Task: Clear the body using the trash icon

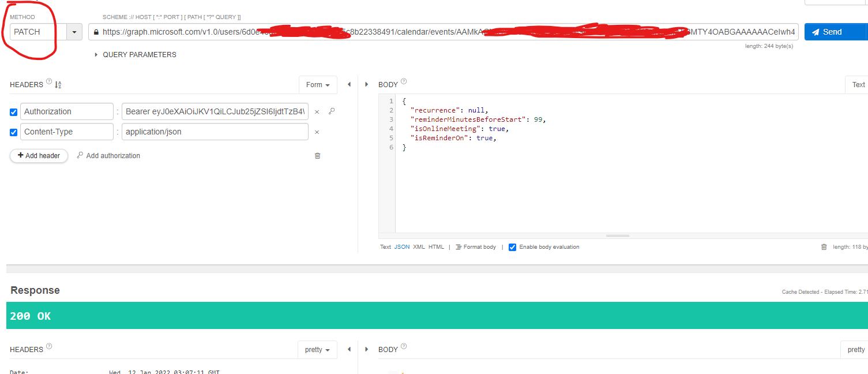Action: pos(824,247)
